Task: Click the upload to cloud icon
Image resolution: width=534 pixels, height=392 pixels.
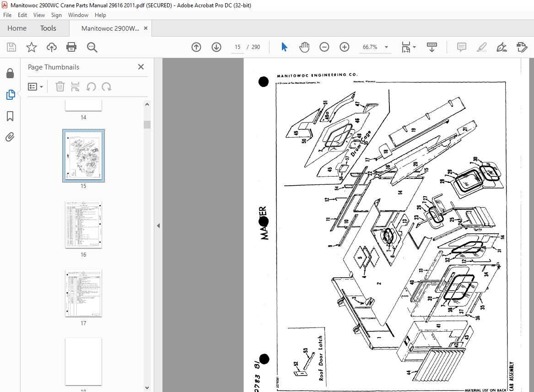Action: (51, 47)
